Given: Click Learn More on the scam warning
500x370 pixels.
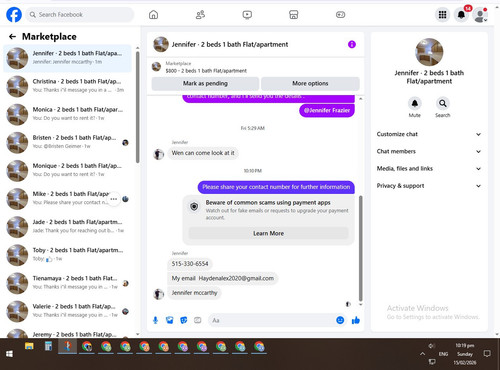Looking at the screenshot, I should tap(268, 233).
